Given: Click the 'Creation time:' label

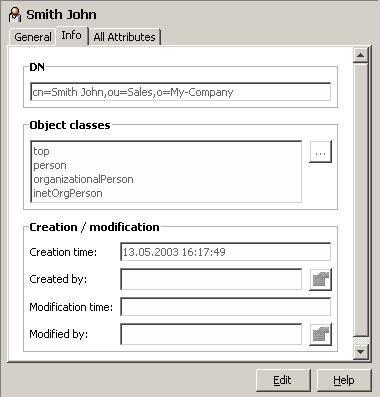Looking at the screenshot, I should tap(63, 252).
